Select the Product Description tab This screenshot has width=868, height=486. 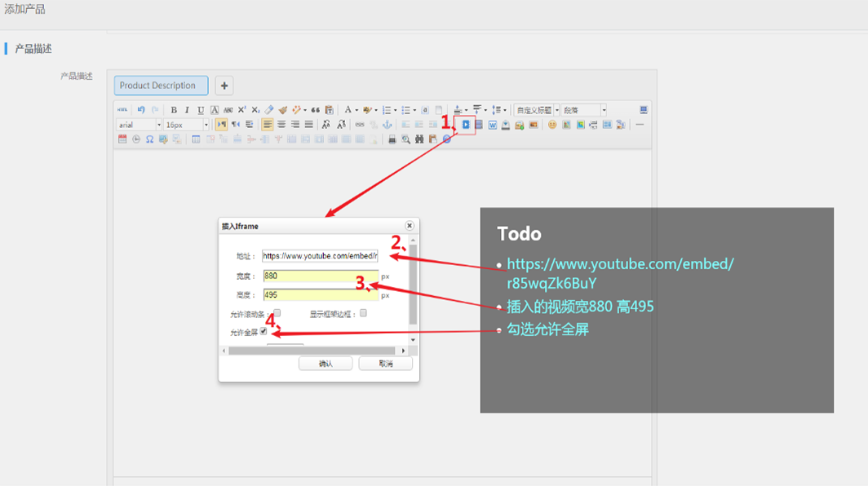[161, 86]
